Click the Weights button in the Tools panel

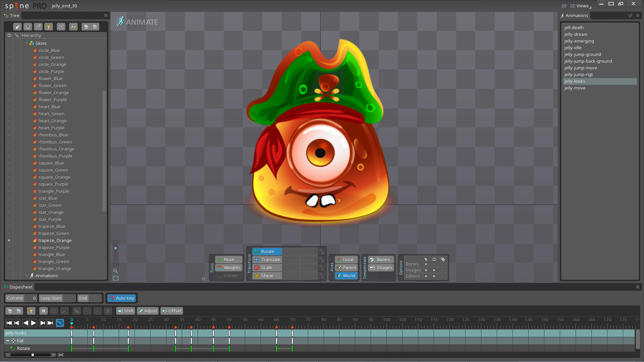[x=228, y=267]
